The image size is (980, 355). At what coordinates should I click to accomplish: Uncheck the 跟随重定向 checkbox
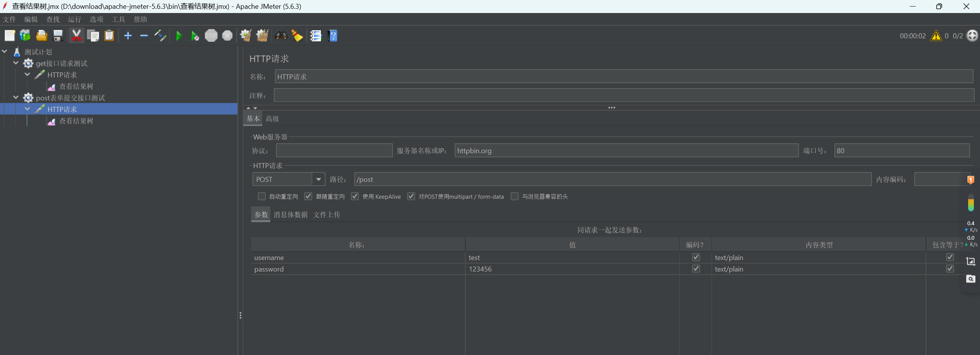[308, 196]
